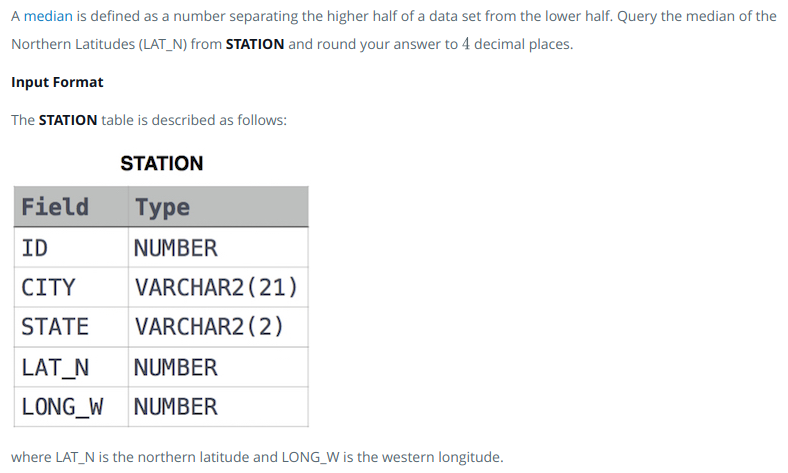Image resolution: width=788 pixels, height=473 pixels.
Task: Click bold STATION in the query sentence
Action: pos(255,44)
